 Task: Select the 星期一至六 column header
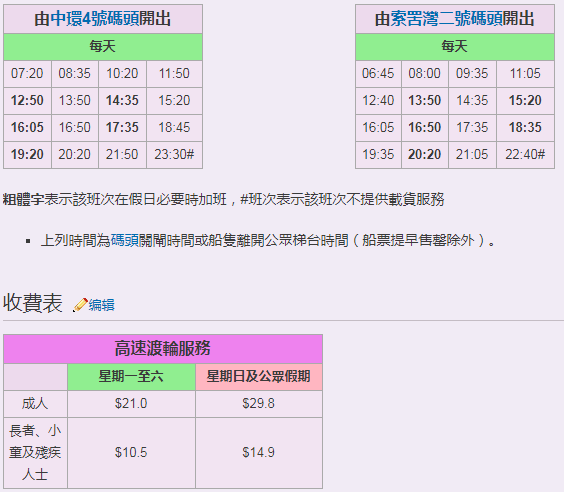[131, 377]
